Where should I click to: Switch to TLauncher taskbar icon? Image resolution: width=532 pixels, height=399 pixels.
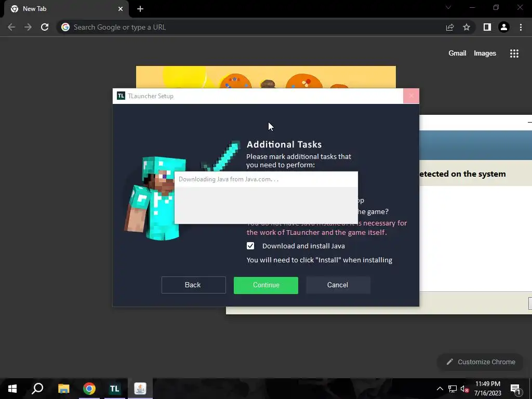115,389
